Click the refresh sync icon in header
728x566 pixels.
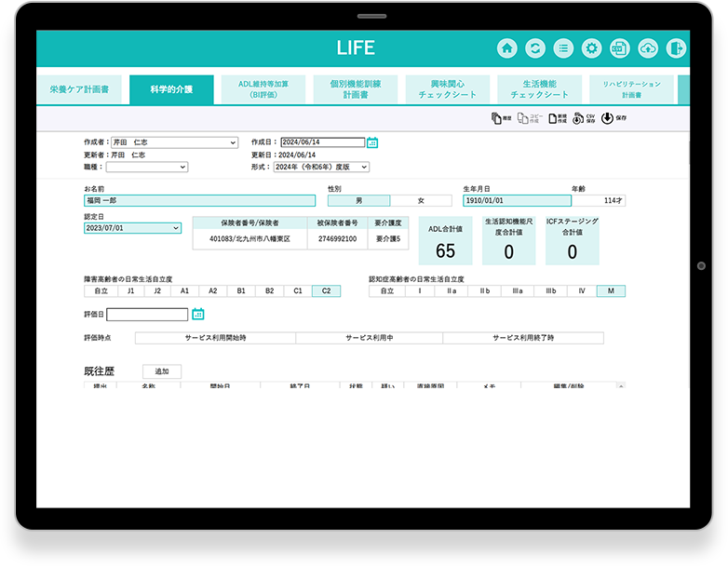tap(535, 48)
